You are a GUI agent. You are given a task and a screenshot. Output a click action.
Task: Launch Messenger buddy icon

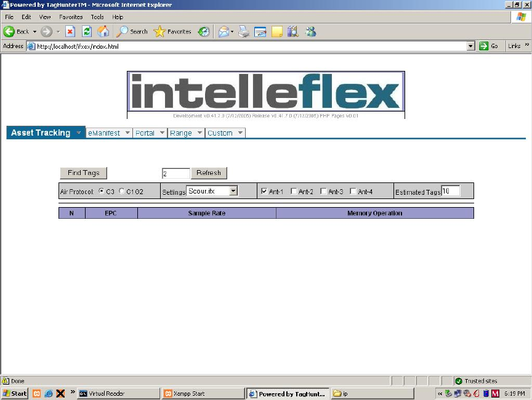click(310, 31)
